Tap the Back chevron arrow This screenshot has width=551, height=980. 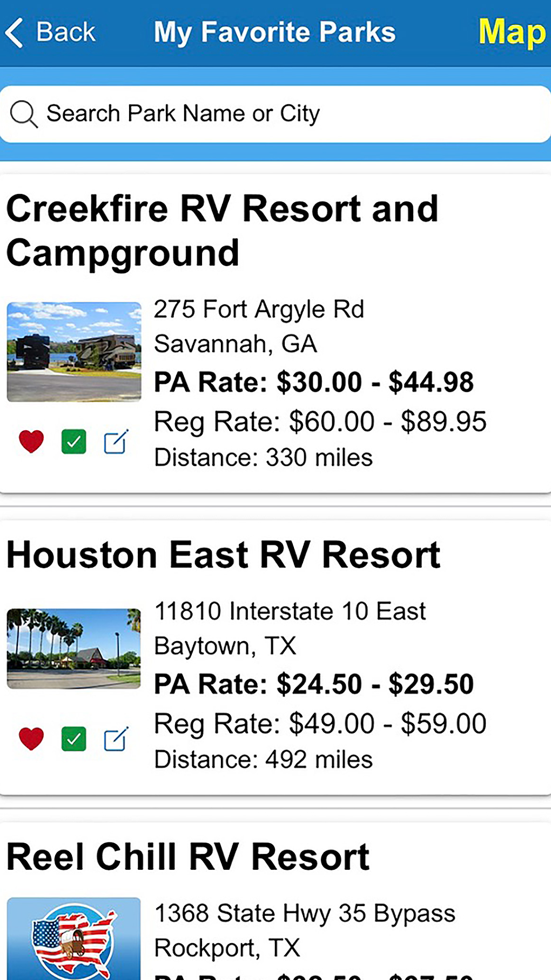click(x=15, y=32)
